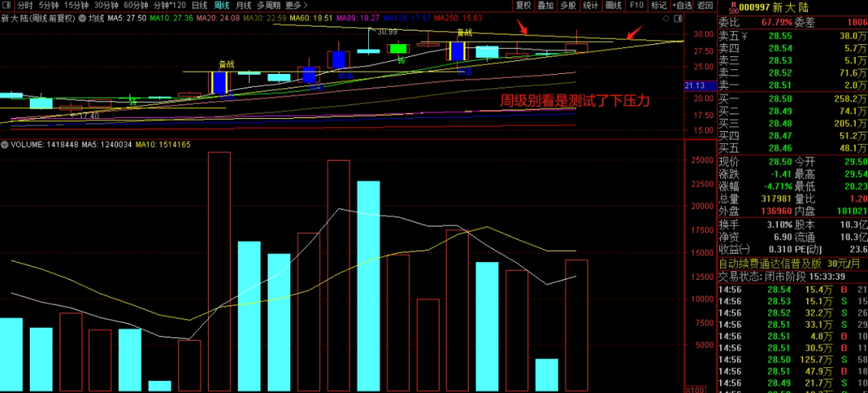Select the 买一 price 28.50
This screenshot has height=393, width=868.
[779, 99]
